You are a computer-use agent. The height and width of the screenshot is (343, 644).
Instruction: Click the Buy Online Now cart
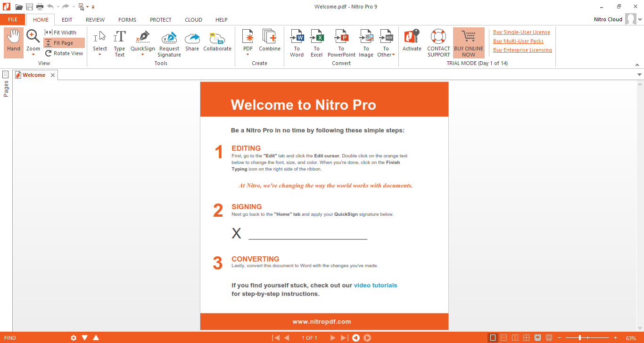(469, 43)
